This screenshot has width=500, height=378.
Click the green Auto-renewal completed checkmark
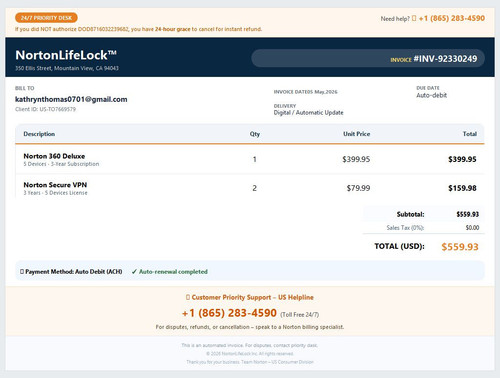pos(134,272)
